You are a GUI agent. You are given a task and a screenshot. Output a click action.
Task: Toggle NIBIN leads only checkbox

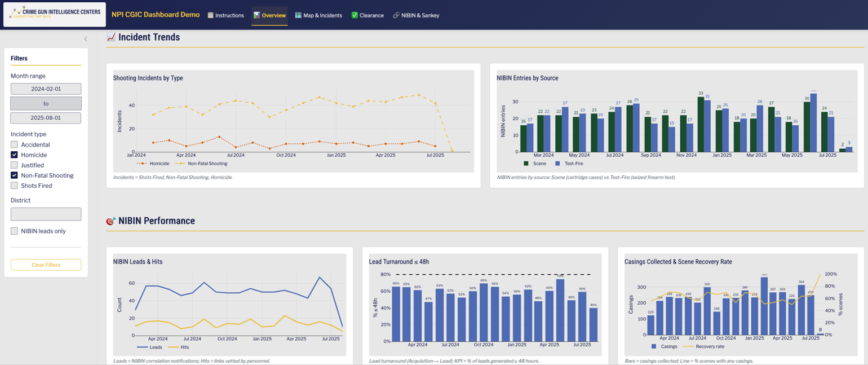(14, 231)
